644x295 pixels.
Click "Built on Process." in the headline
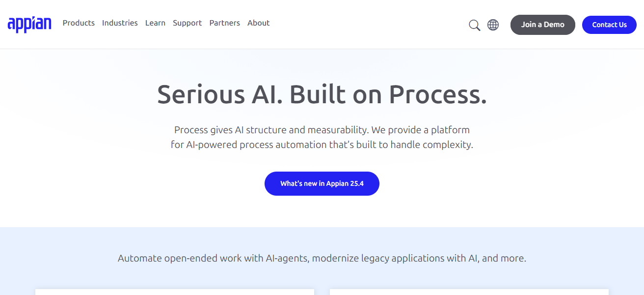pos(388,94)
